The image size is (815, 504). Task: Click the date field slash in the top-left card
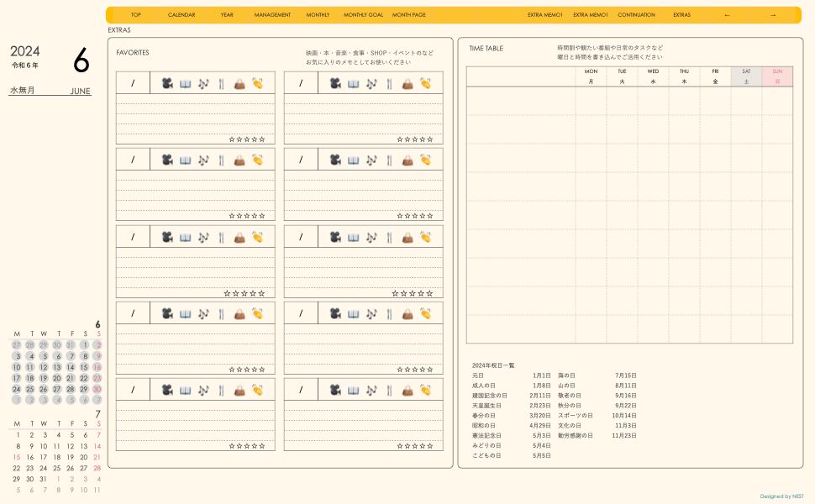click(133, 83)
